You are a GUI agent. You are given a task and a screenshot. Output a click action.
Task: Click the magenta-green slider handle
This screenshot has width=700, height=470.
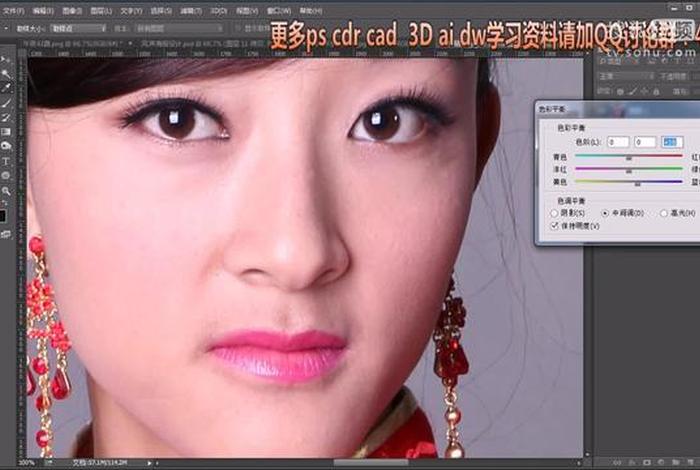629,171
